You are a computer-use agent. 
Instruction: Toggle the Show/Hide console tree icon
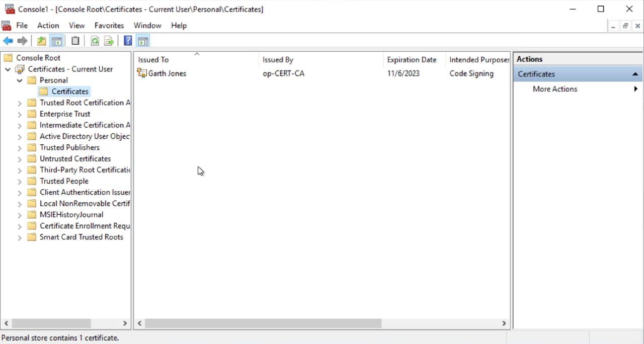click(x=57, y=41)
